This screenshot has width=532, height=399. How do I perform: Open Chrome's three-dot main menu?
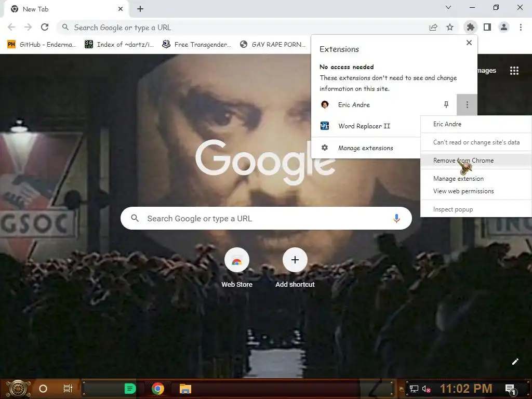pyautogui.click(x=521, y=27)
